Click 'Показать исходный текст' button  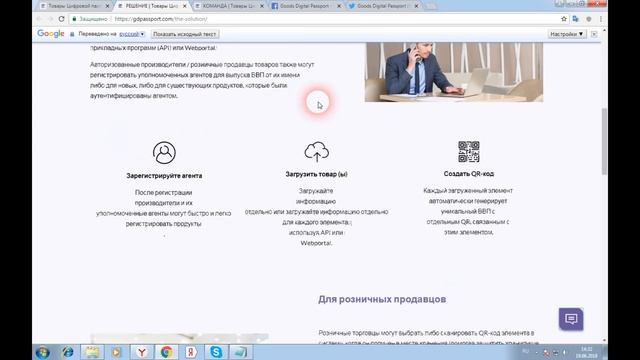[185, 34]
